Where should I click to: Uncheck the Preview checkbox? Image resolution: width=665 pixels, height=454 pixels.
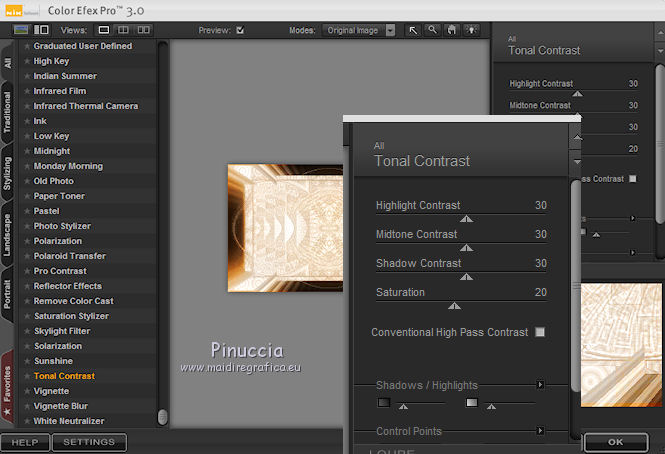click(240, 30)
